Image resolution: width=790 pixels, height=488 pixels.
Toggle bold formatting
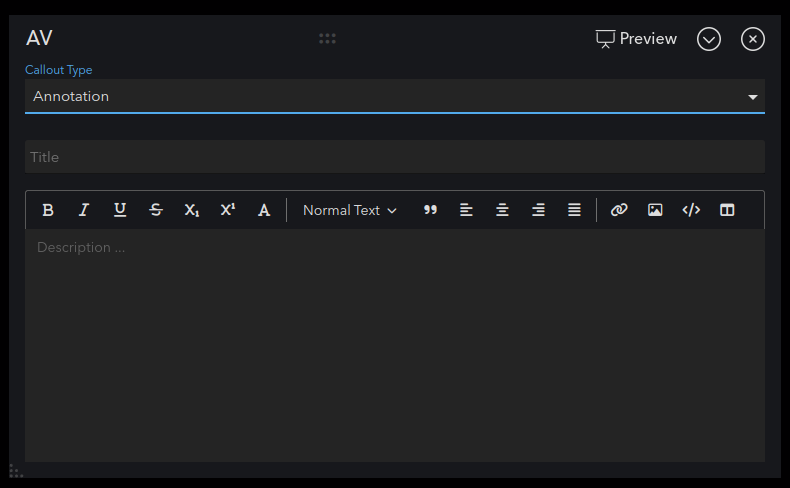(48, 210)
